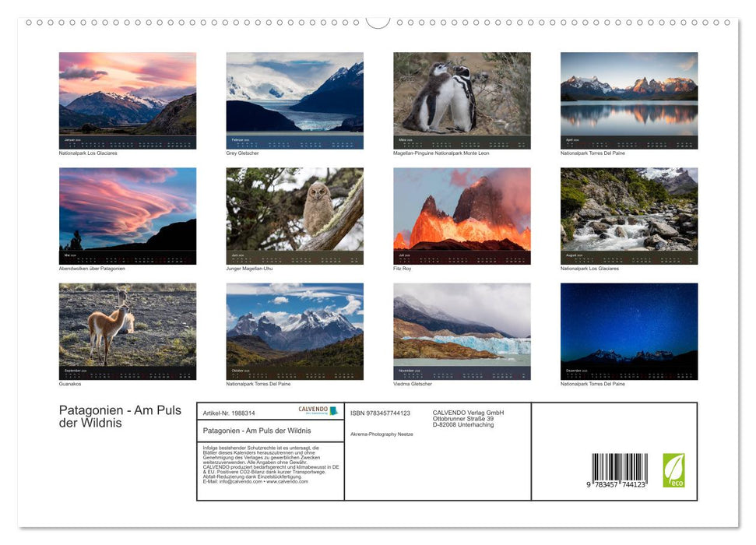Open the Guanakos September preview

[128, 330]
